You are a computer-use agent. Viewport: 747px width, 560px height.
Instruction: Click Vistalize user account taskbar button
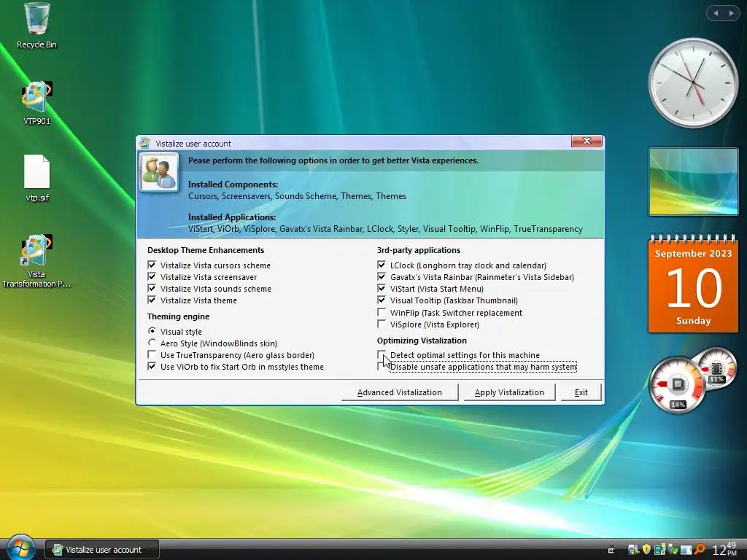coord(102,550)
